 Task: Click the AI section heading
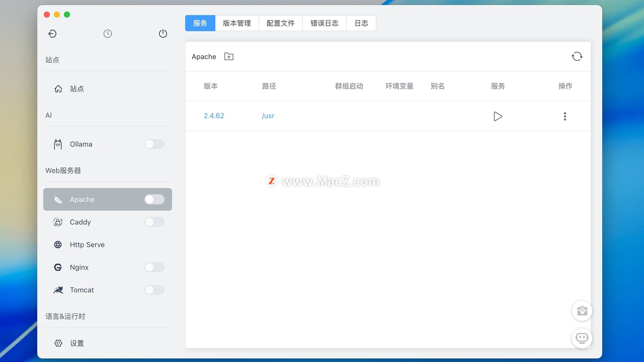(49, 115)
